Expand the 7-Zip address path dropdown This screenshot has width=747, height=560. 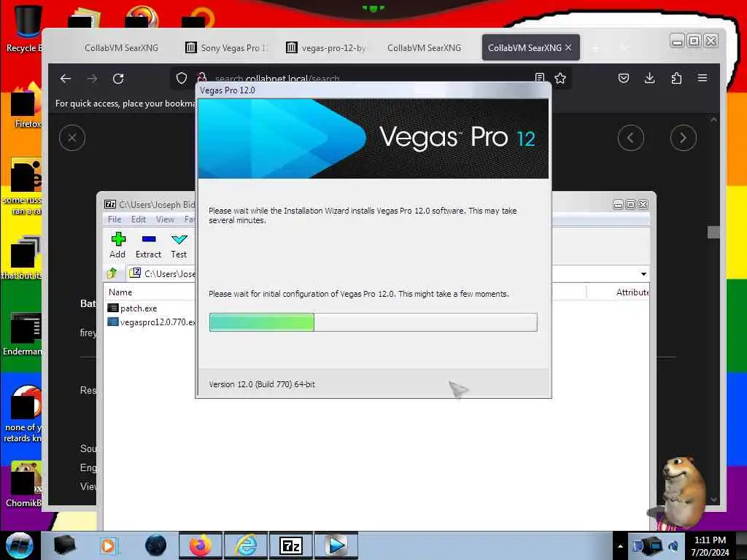[x=643, y=274]
